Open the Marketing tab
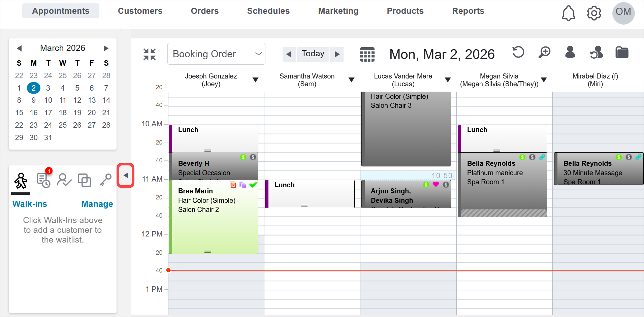 coord(338,11)
